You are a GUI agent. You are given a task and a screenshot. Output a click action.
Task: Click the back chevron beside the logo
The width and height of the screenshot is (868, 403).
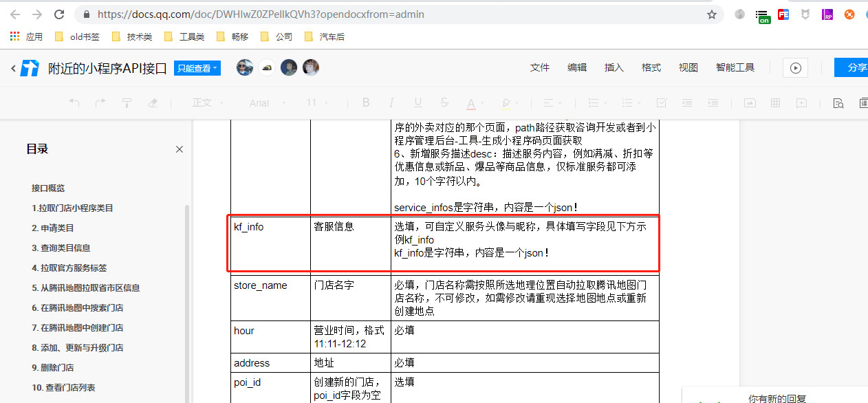[13, 68]
